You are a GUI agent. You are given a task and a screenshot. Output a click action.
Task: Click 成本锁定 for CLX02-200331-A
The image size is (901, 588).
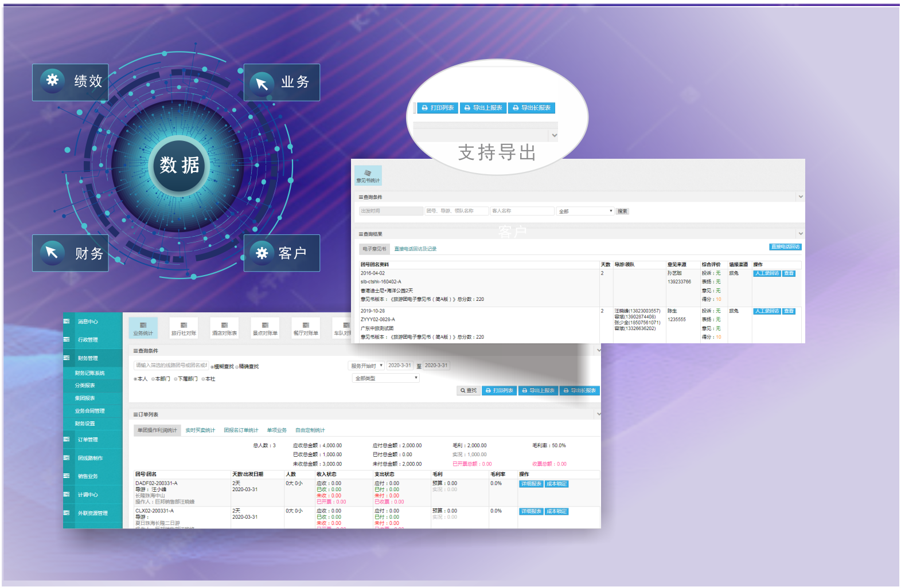click(x=556, y=511)
